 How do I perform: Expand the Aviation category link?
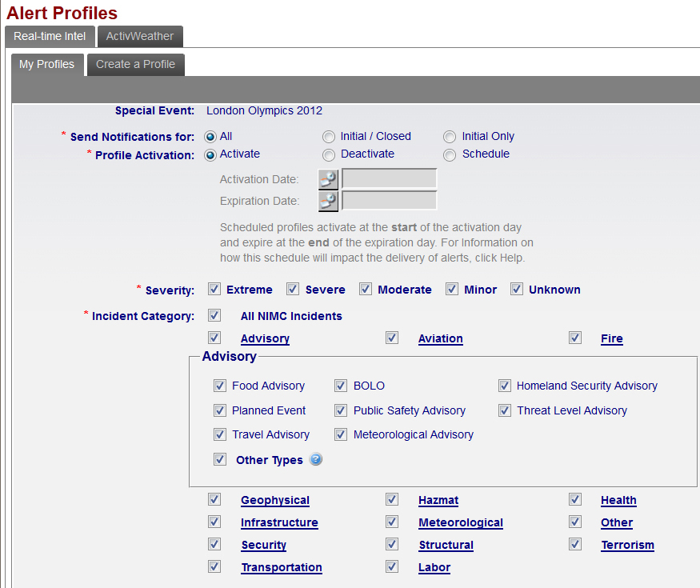440,338
